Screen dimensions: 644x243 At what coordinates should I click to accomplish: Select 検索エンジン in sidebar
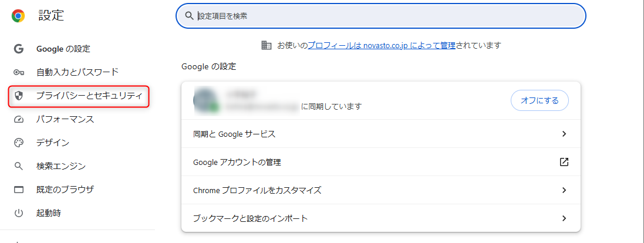[61, 166]
